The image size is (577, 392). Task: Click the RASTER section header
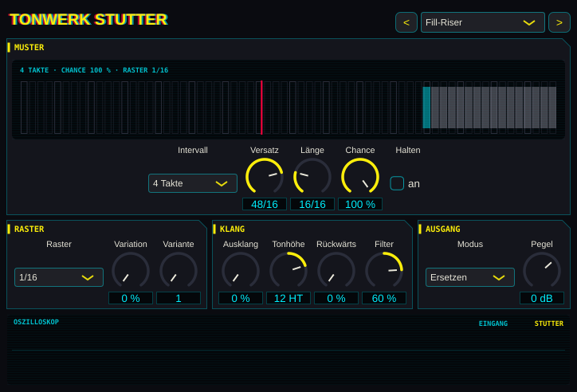coord(29,229)
